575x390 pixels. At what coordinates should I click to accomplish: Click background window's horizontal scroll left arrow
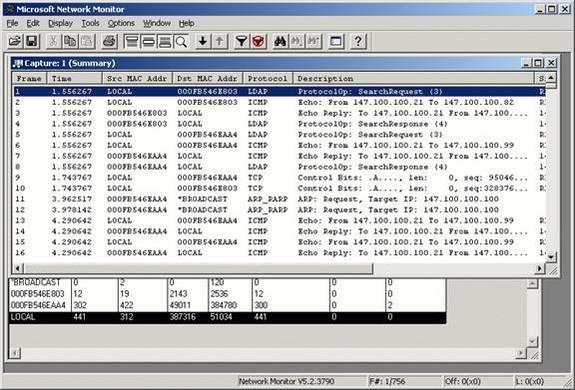15,353
